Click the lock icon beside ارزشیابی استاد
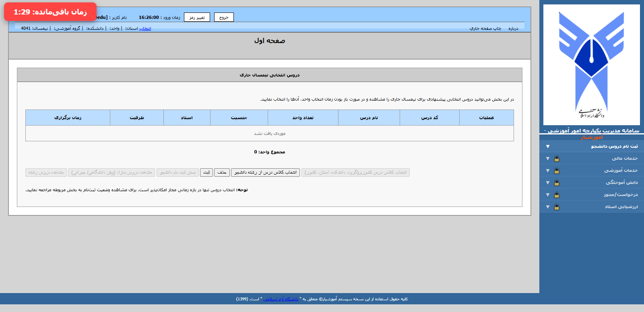Viewport: 644px width, 312px height. (x=557, y=207)
